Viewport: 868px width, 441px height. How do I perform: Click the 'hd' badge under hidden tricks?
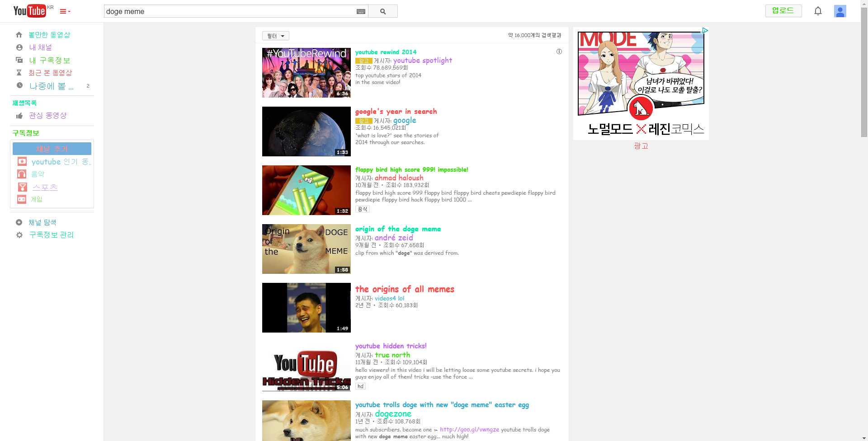coord(360,386)
